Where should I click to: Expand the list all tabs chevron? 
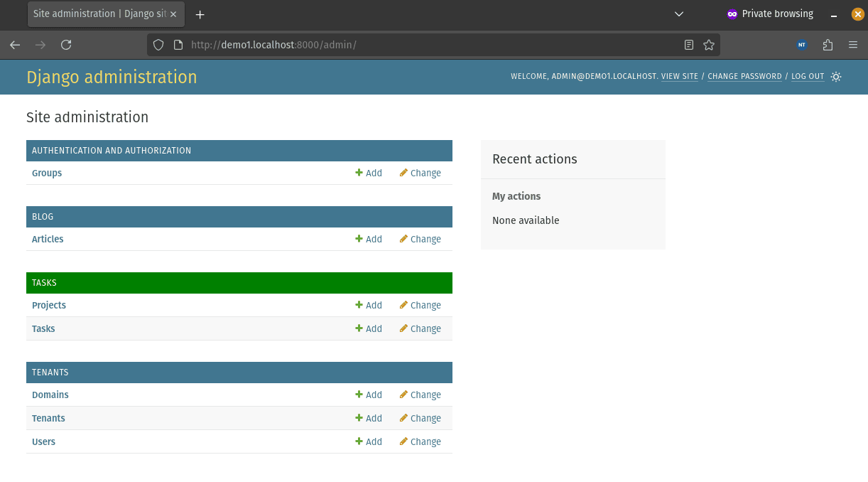[678, 14]
